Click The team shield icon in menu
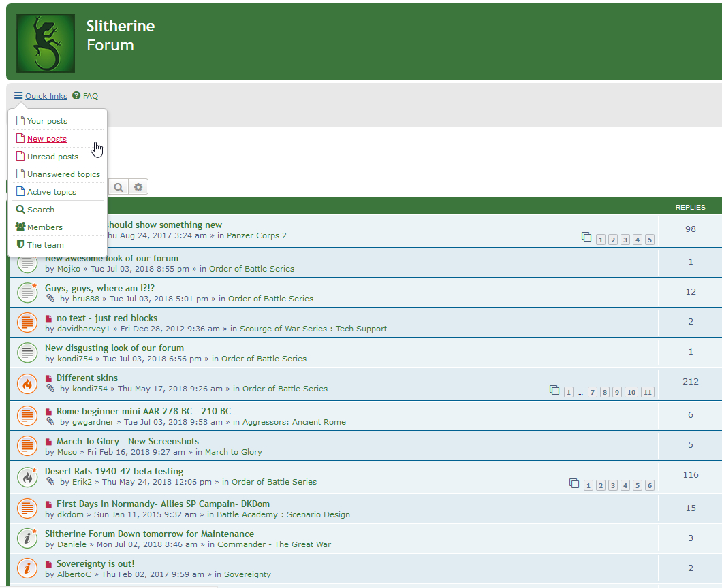Screen dimensions: 722x588 [20, 244]
